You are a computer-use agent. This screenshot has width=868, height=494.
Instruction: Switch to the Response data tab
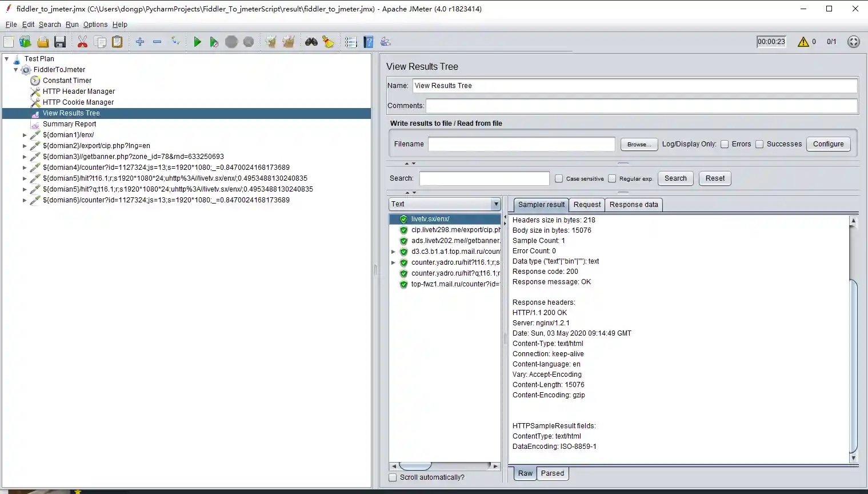tap(633, 205)
